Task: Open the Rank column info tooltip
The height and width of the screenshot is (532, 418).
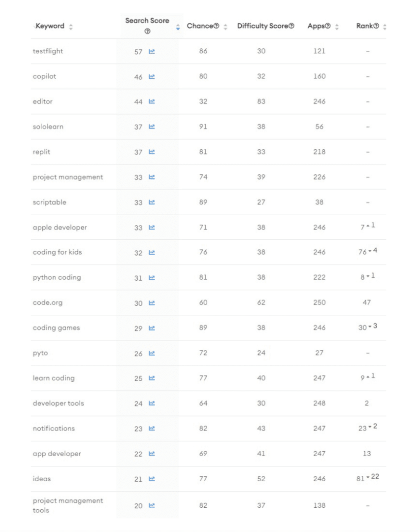Action: (x=376, y=26)
